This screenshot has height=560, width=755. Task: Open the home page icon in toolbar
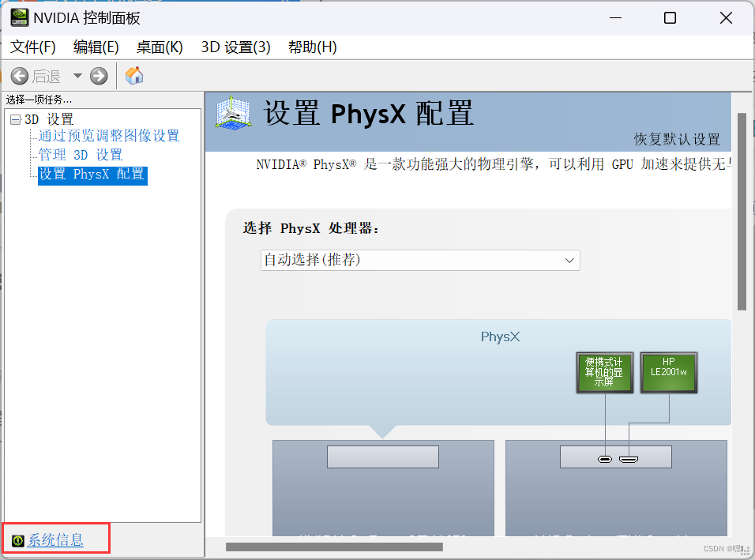click(133, 76)
